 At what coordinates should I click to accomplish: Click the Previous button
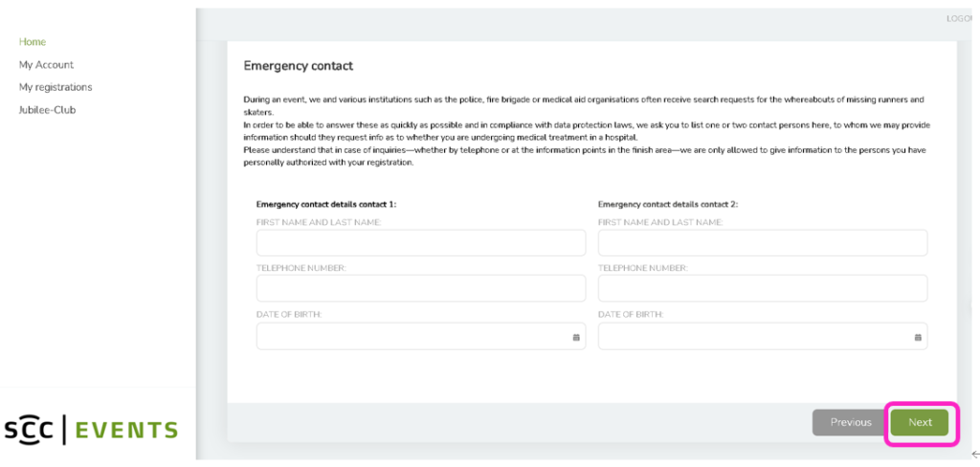[851, 423]
